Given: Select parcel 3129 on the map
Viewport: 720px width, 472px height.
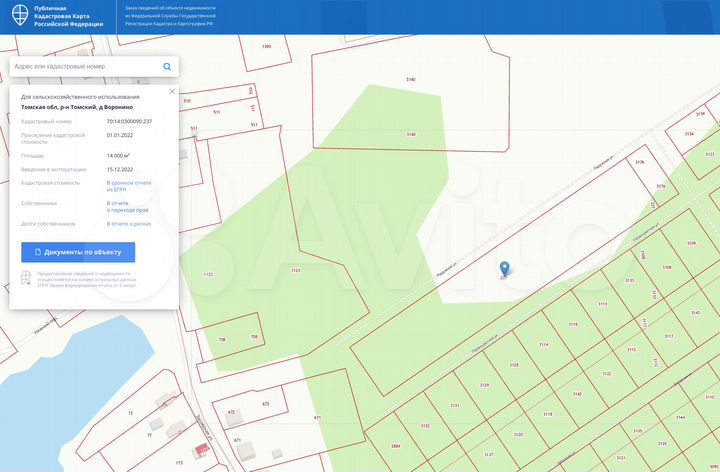Looking at the screenshot, I should 484,384.
